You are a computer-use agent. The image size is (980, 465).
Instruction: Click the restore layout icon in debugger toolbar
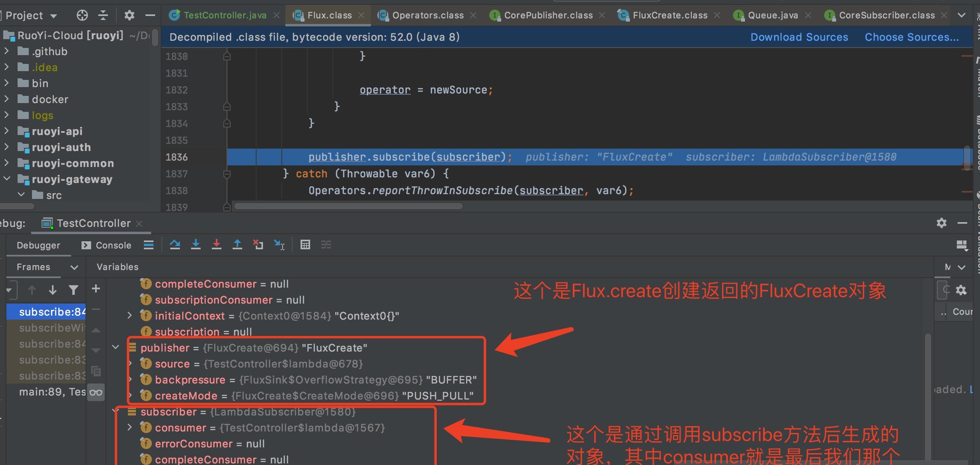pyautogui.click(x=962, y=245)
